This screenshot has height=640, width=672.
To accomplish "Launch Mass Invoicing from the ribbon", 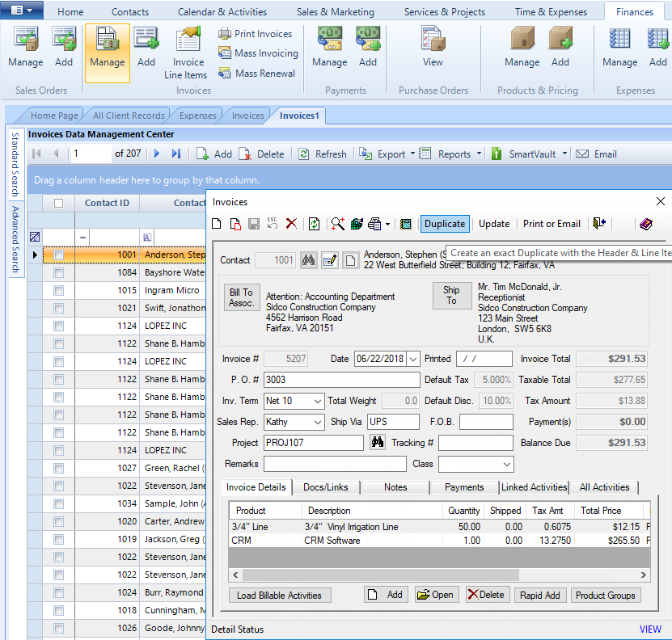I will tap(258, 53).
